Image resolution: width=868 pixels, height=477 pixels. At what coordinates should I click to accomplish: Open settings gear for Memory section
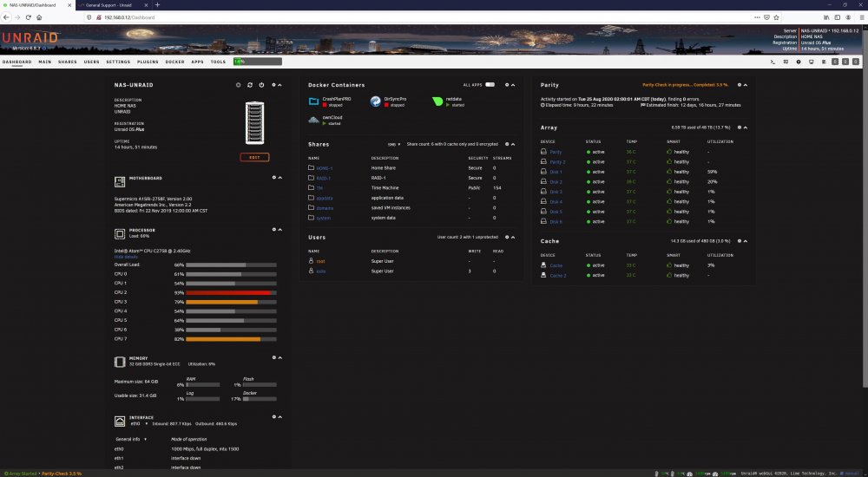click(273, 357)
